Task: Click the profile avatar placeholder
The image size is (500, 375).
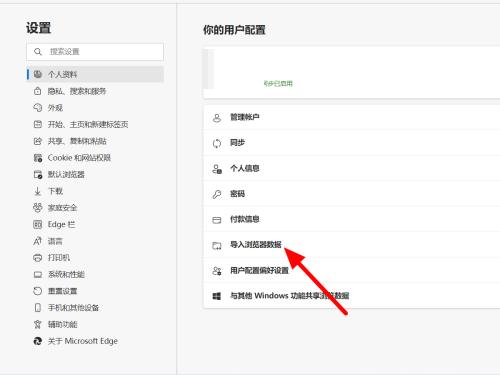Action: [x=209, y=69]
